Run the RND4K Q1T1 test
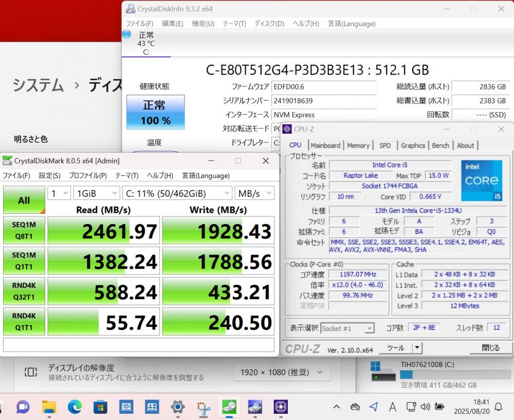 click(24, 321)
